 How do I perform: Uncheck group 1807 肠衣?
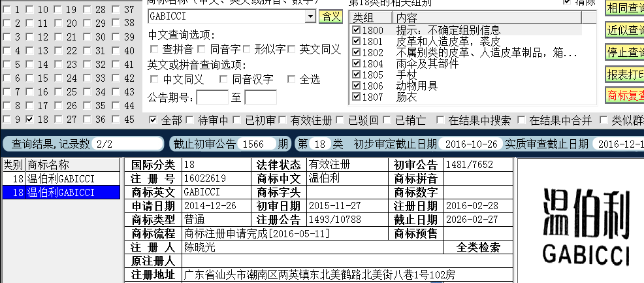[x=357, y=97]
